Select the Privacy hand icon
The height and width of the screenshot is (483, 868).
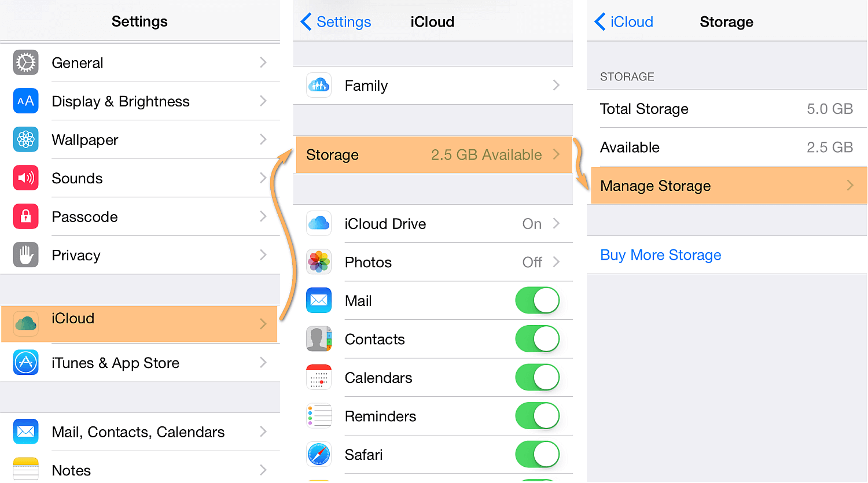tap(25, 255)
